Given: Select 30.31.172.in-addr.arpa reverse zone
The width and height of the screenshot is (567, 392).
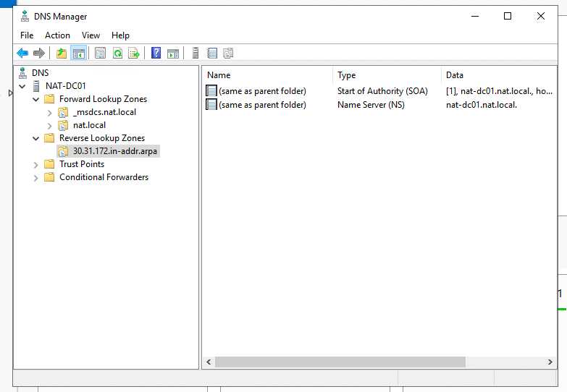Looking at the screenshot, I should coord(115,151).
